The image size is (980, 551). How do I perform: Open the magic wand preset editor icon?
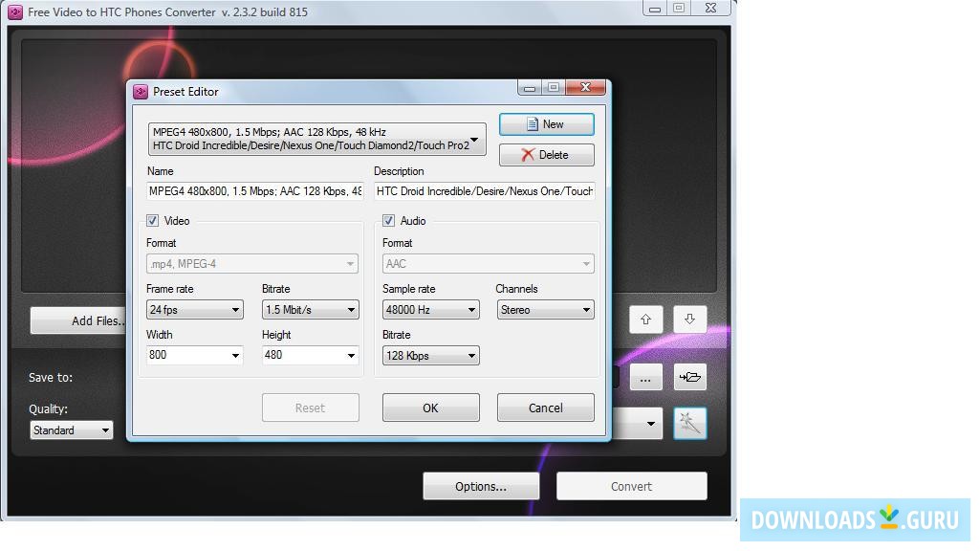[689, 423]
